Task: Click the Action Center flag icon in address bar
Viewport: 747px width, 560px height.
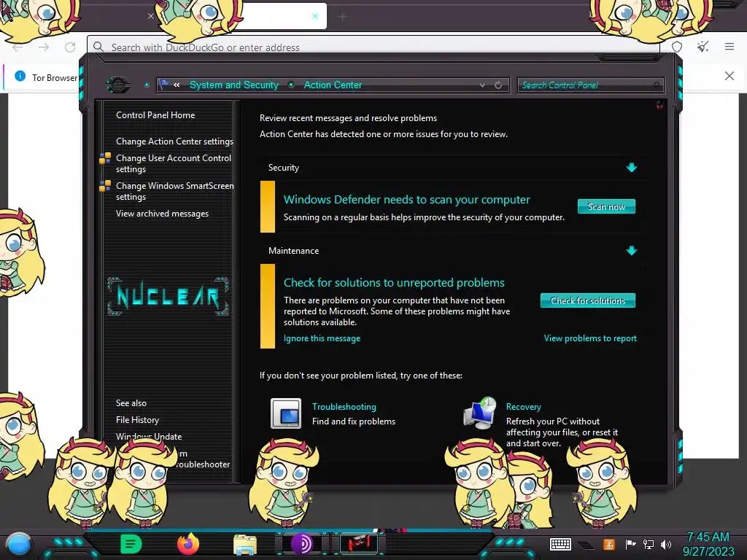Action: coord(164,85)
